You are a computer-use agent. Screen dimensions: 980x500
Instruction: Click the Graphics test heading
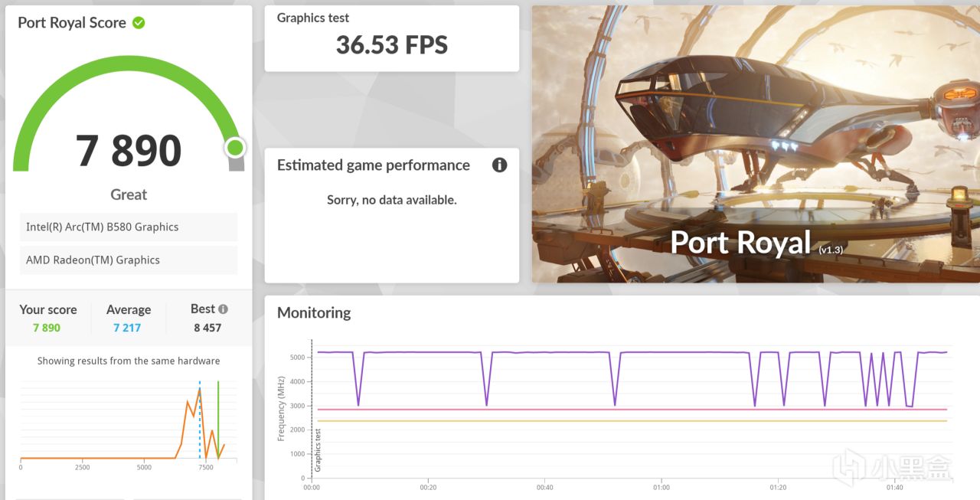313,18
